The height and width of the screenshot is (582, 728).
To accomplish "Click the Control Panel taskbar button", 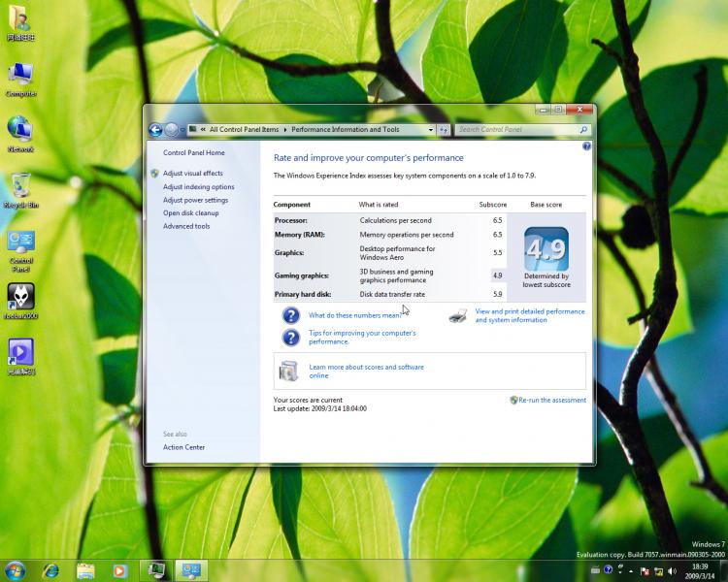I will (191, 570).
